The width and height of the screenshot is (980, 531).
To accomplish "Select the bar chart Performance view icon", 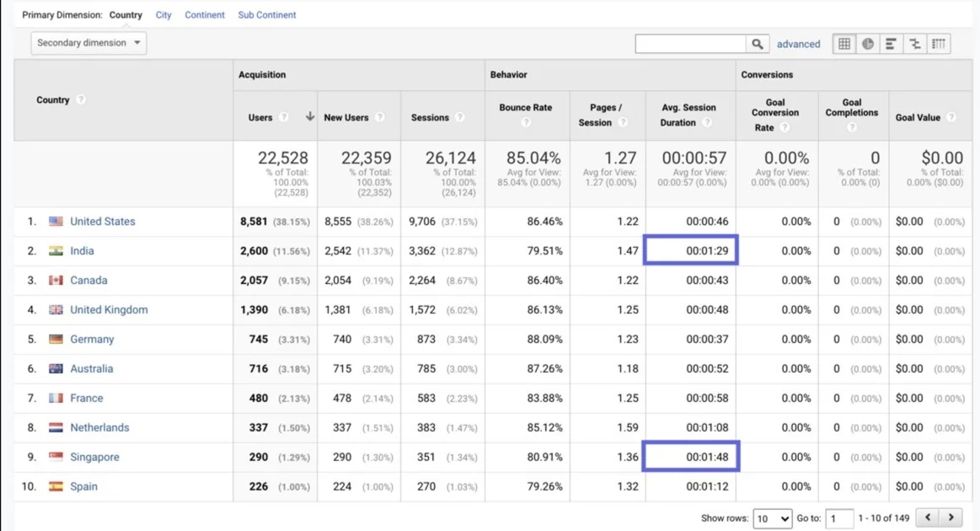I will 891,45.
